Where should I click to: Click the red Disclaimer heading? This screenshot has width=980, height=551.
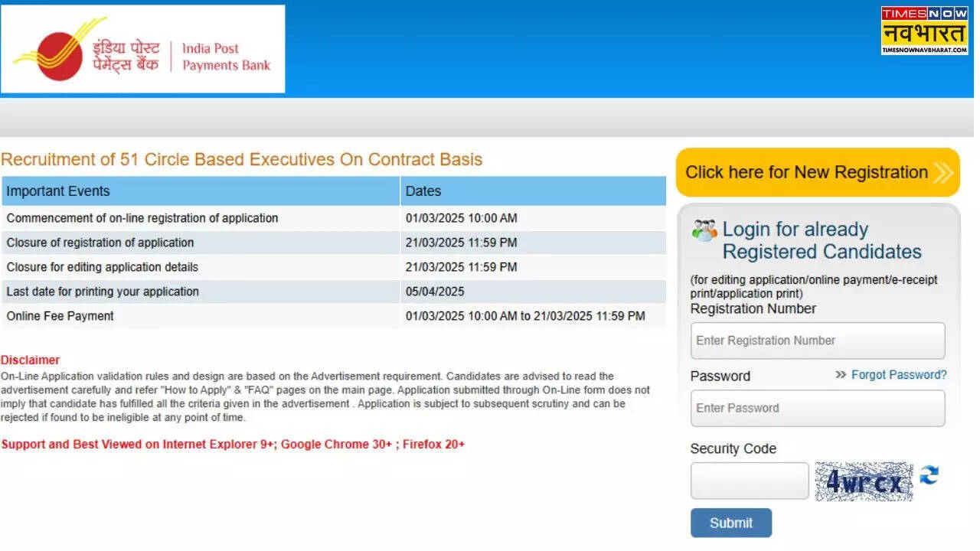point(30,360)
